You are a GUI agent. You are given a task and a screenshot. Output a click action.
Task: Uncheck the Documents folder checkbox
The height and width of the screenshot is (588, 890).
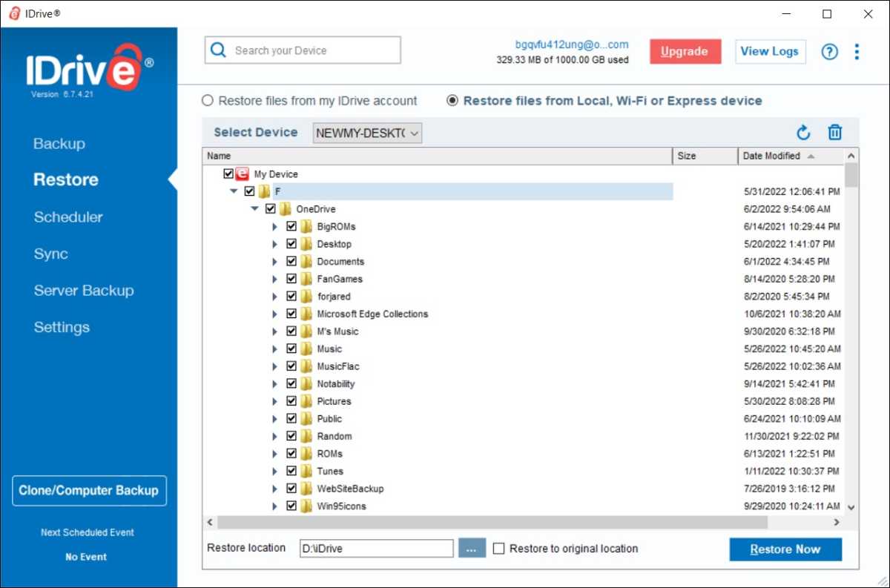coord(291,262)
